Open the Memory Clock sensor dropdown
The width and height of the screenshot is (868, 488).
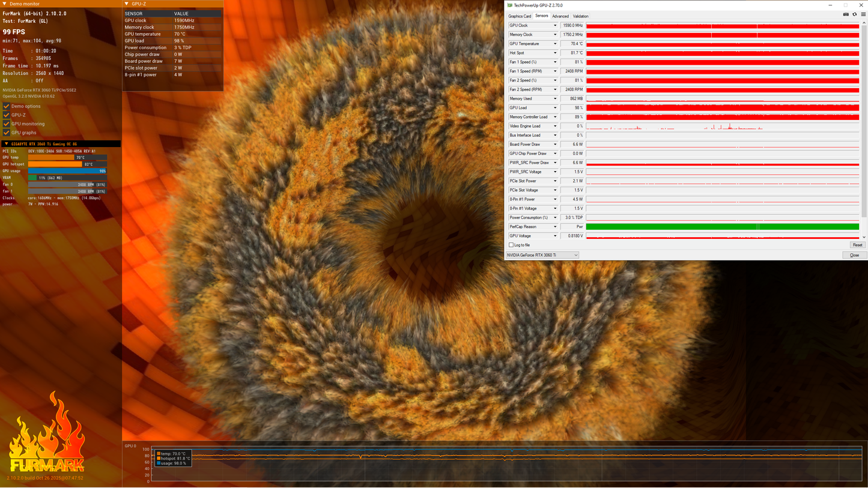point(555,35)
